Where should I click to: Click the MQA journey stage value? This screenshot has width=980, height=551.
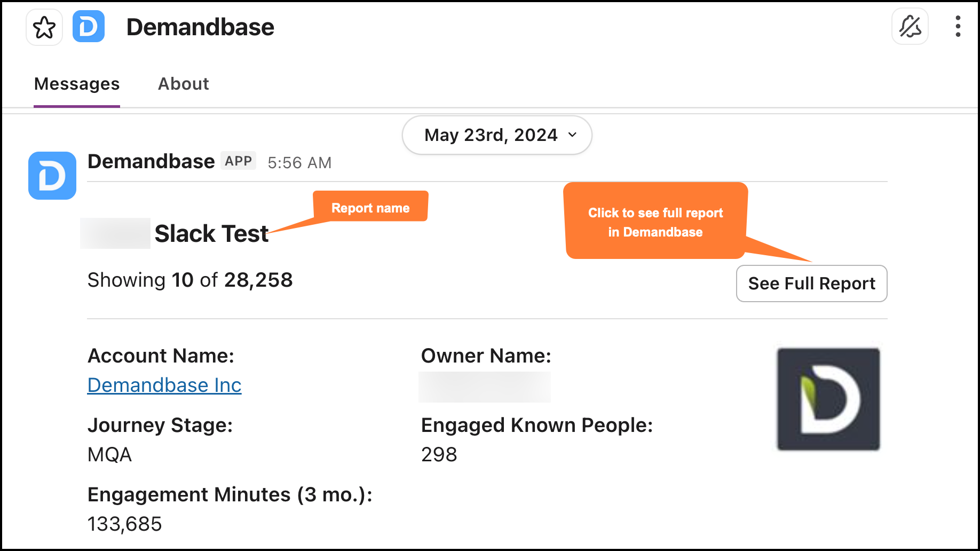109,454
